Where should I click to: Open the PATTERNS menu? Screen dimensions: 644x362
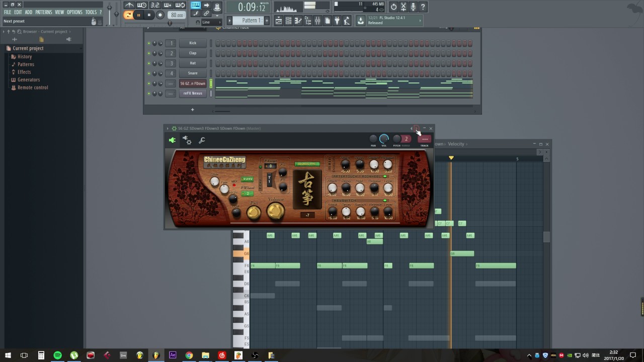pyautogui.click(x=44, y=12)
